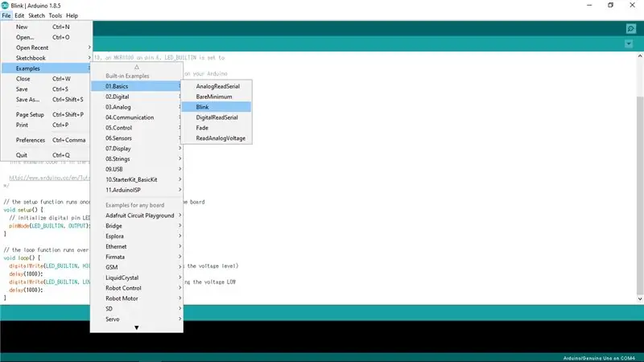Open the Serial Monitor magnifier icon
The height and width of the screenshot is (362, 644).
click(x=631, y=29)
